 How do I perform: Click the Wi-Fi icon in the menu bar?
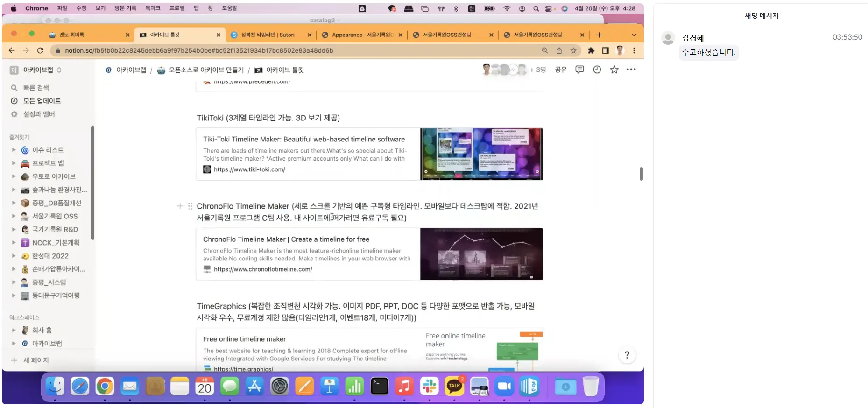(x=507, y=8)
